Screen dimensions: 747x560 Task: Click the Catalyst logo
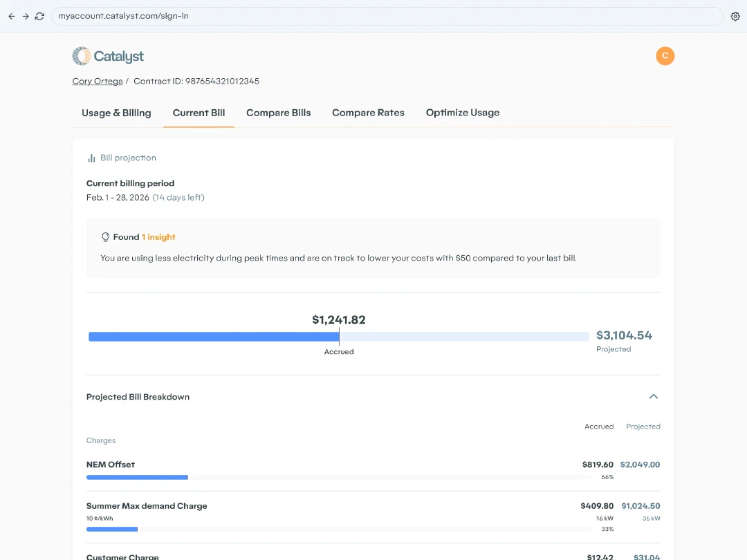(x=108, y=56)
